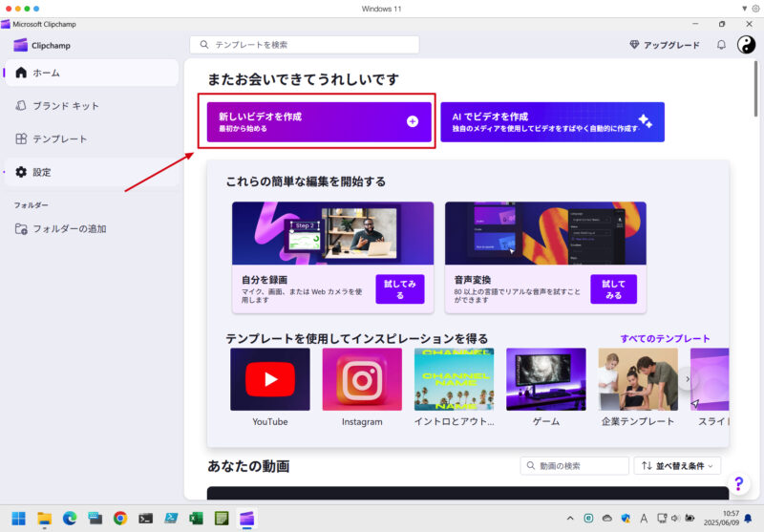
Task: Click the plus icon on 新しいビデオを作成
Action: tap(413, 122)
